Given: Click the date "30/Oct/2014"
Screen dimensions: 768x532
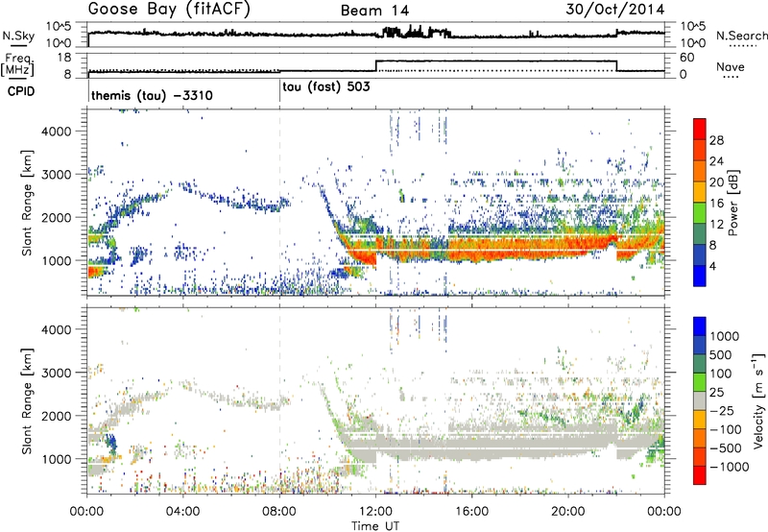Looking at the screenshot, I should [x=615, y=10].
